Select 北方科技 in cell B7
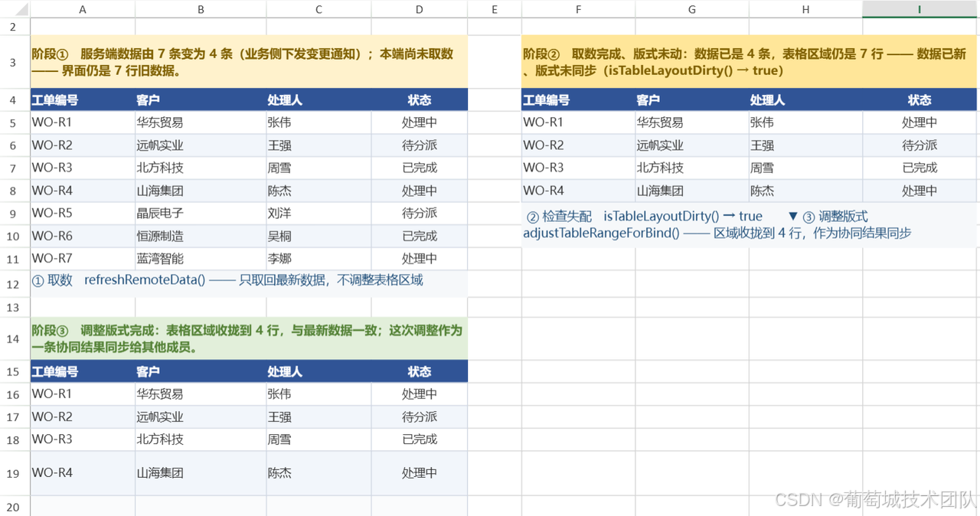This screenshot has width=980, height=516. pos(201,168)
